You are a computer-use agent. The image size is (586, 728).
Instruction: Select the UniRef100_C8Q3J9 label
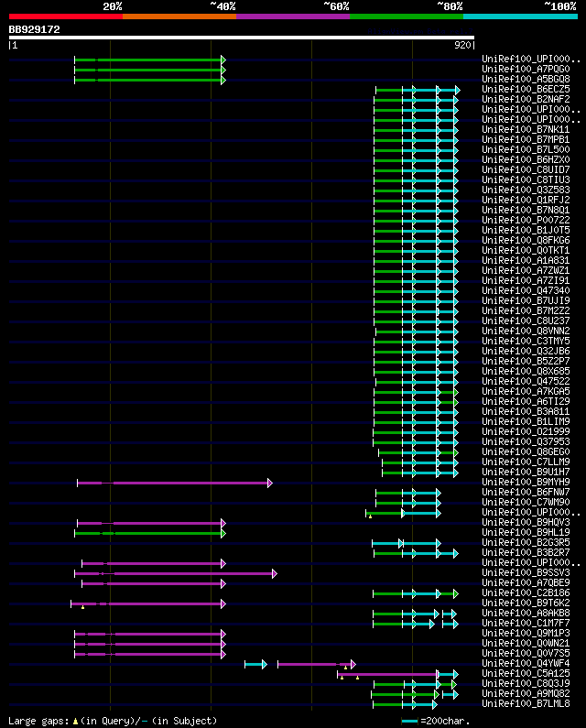(x=526, y=683)
